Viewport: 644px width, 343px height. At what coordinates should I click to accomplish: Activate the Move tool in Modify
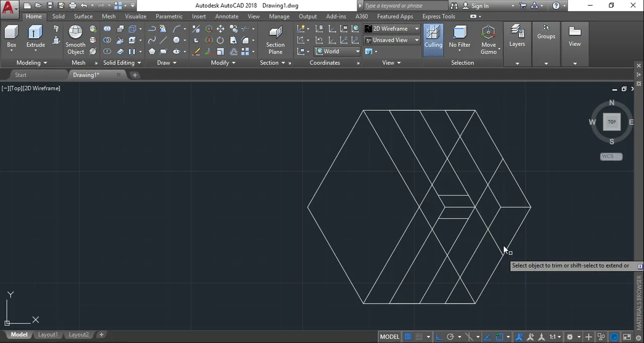[x=220, y=29]
